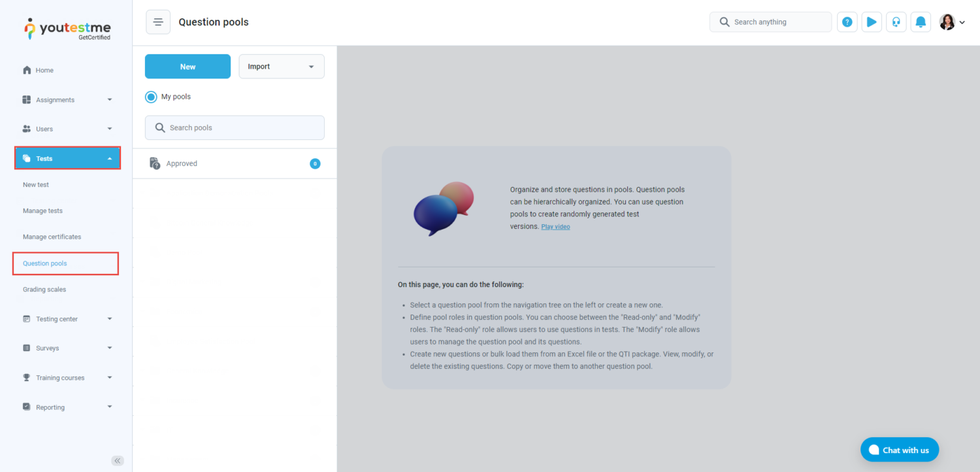
Task: Open the profile dropdown chevron
Action: point(962,23)
